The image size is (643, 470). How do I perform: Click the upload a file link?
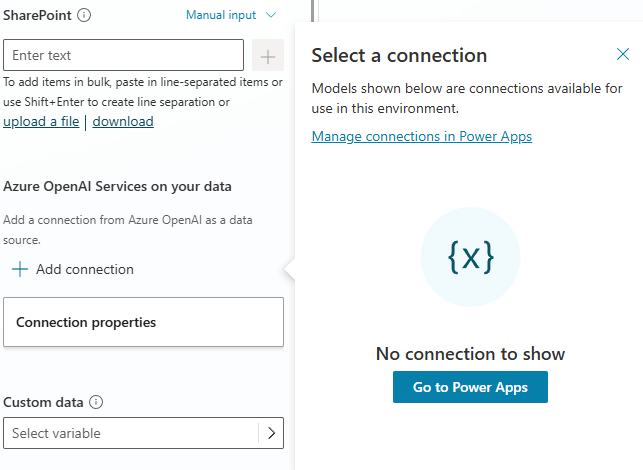(x=41, y=121)
